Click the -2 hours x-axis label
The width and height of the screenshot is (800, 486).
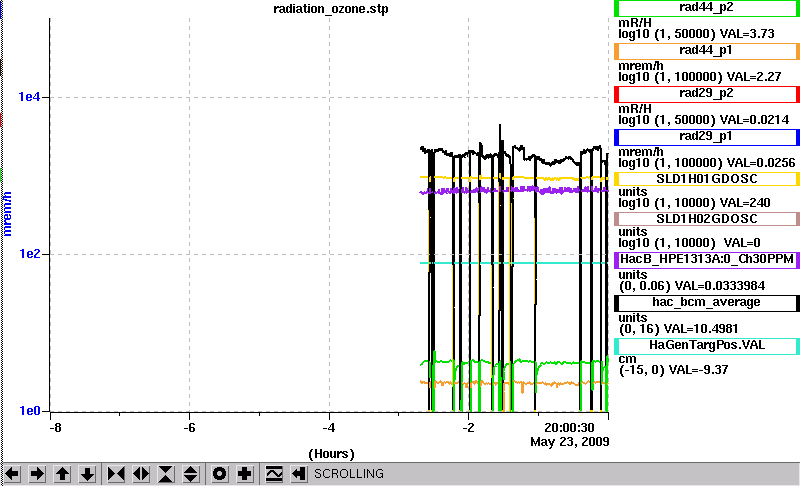tap(468, 427)
